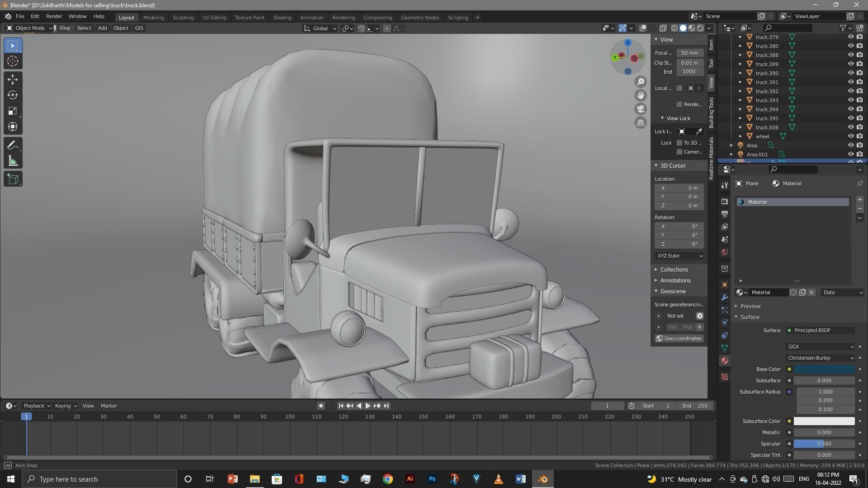Open the Object Mode dropdown

click(x=29, y=28)
